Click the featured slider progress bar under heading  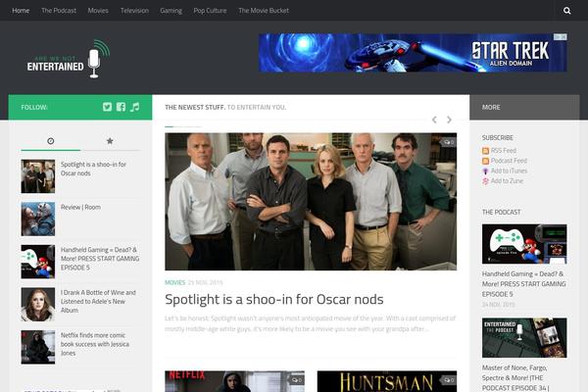(183, 126)
